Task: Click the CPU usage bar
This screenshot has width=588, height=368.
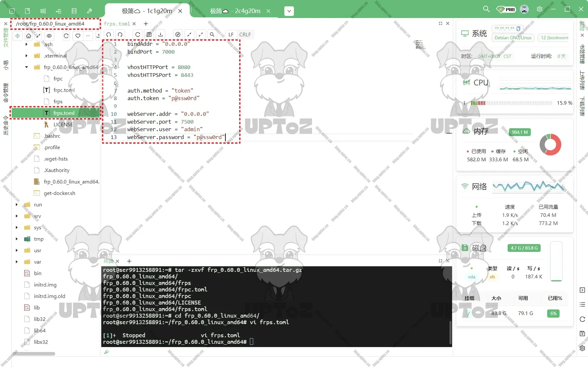Action: tap(511, 103)
